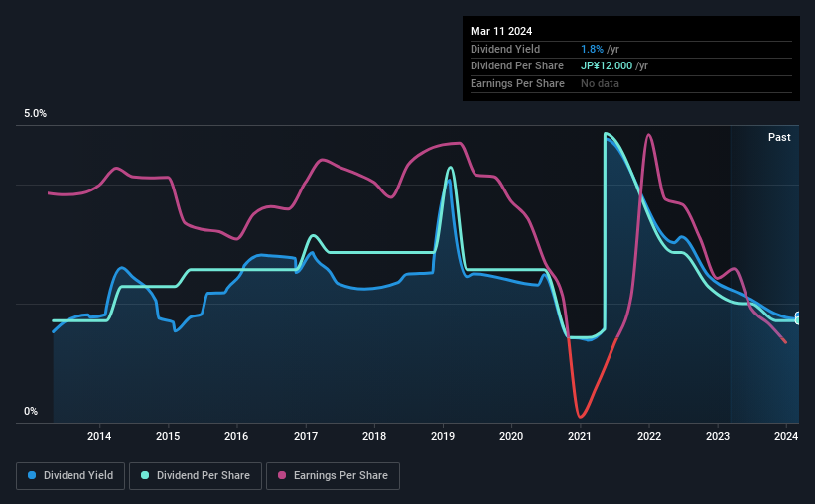Click the 2024 x-axis label
This screenshot has height=504, width=815.
786,436
